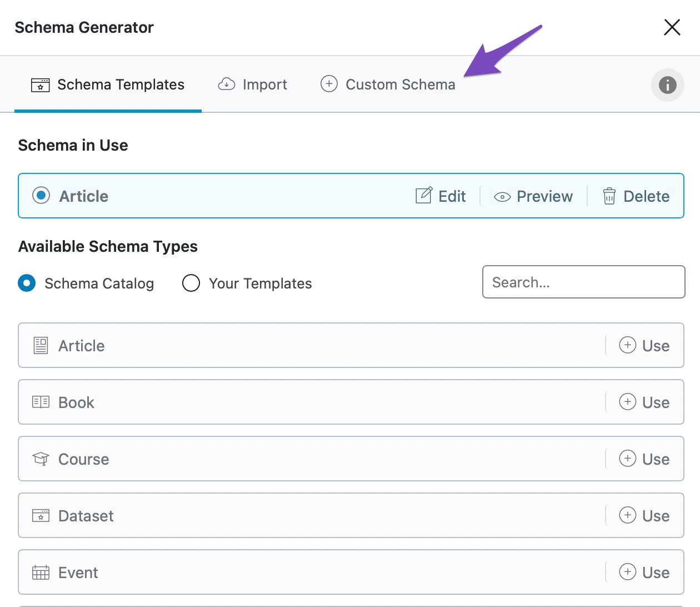This screenshot has height=607, width=700.
Task: Use the Course schema type
Action: [x=644, y=459]
